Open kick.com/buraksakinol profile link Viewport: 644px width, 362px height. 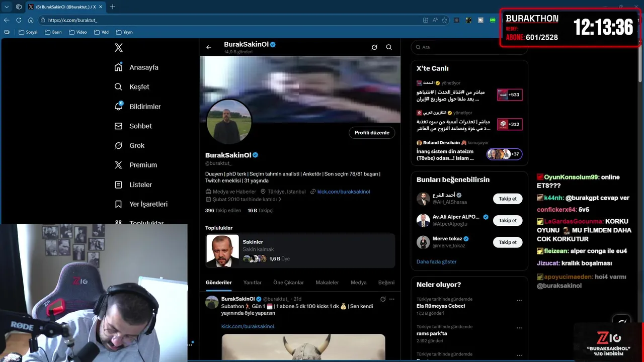point(344,192)
